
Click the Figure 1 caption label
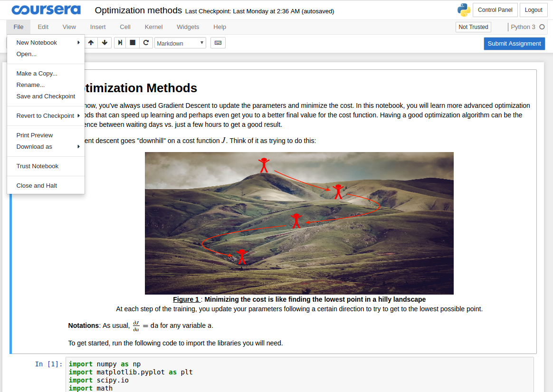coord(186,299)
